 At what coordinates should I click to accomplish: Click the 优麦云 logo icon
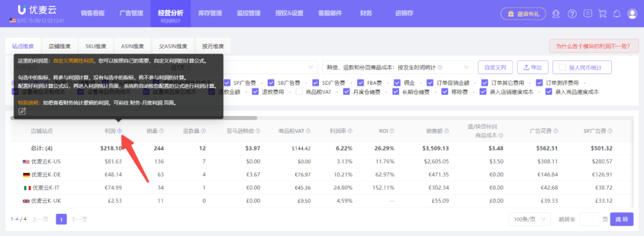pyautogui.click(x=23, y=10)
